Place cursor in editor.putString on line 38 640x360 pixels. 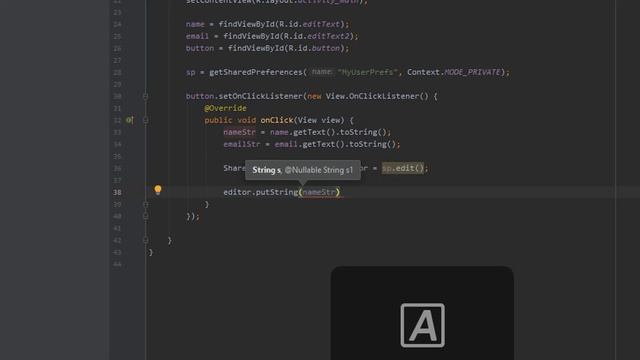coord(260,192)
